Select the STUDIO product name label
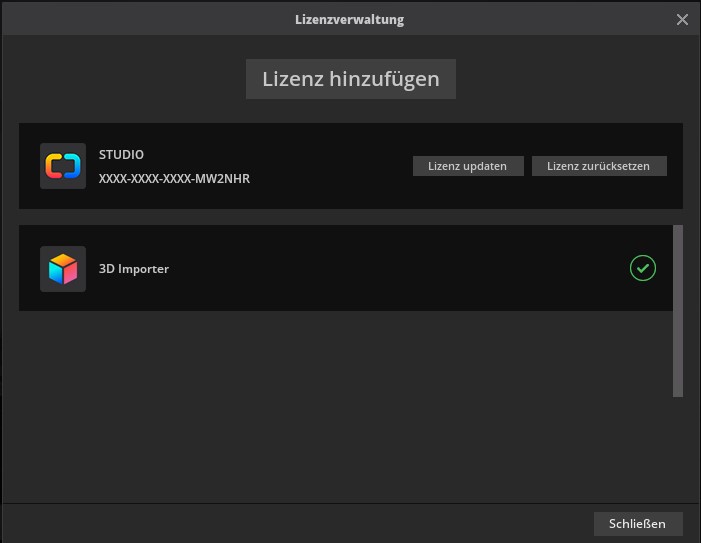Image resolution: width=701 pixels, height=543 pixels. 121,155
